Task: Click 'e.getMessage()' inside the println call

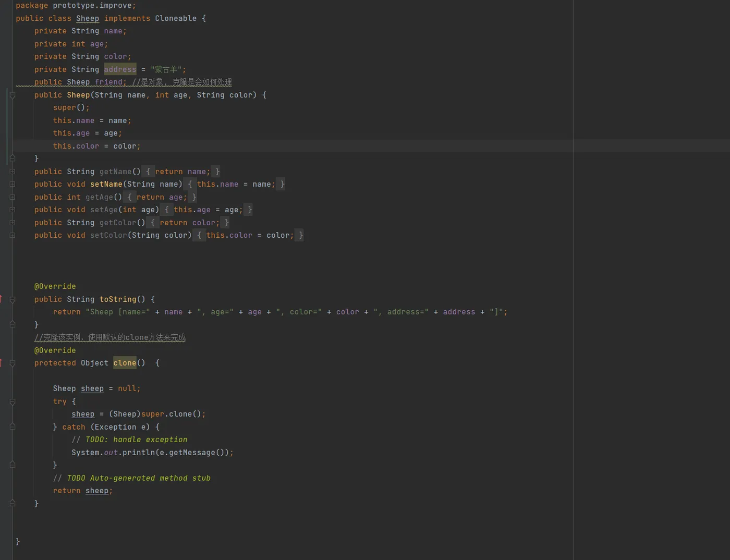Action: coord(192,453)
